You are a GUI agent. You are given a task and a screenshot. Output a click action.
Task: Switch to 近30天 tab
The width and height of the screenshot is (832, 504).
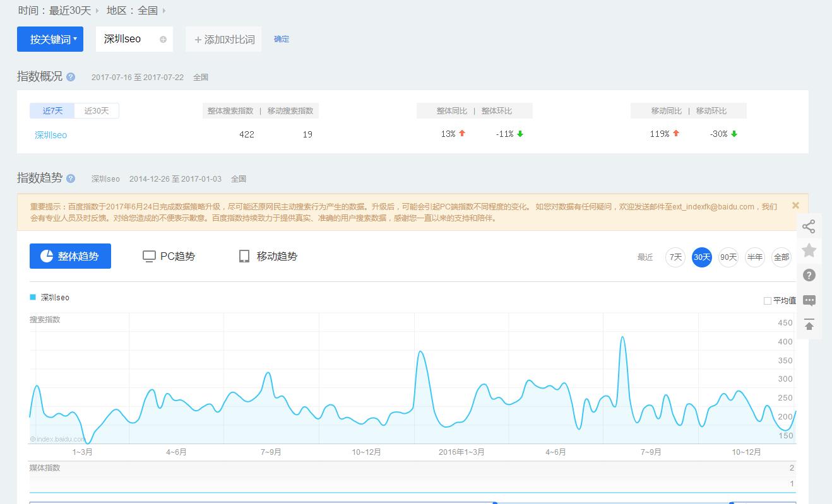[97, 111]
